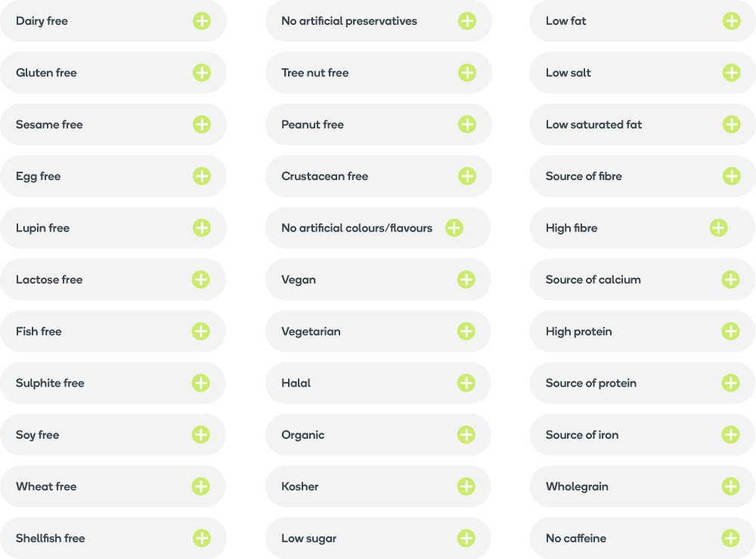756x559 pixels.
Task: Click the plus icon next to Halal
Action: coord(466,383)
